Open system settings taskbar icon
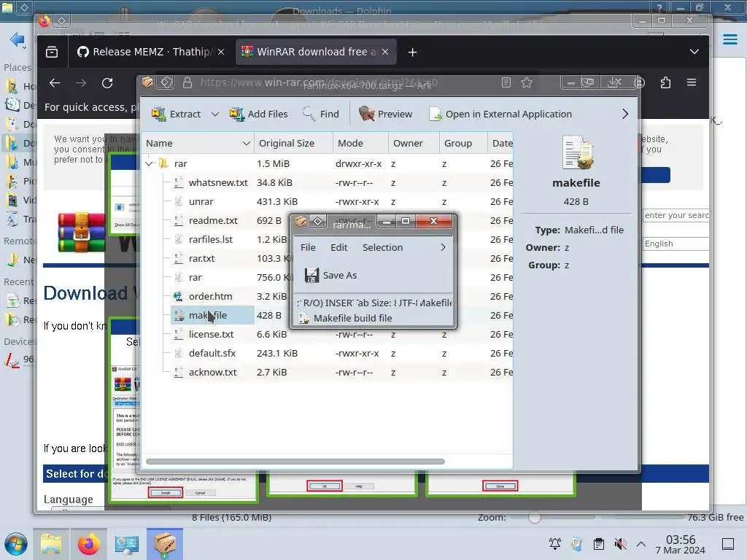 127,544
